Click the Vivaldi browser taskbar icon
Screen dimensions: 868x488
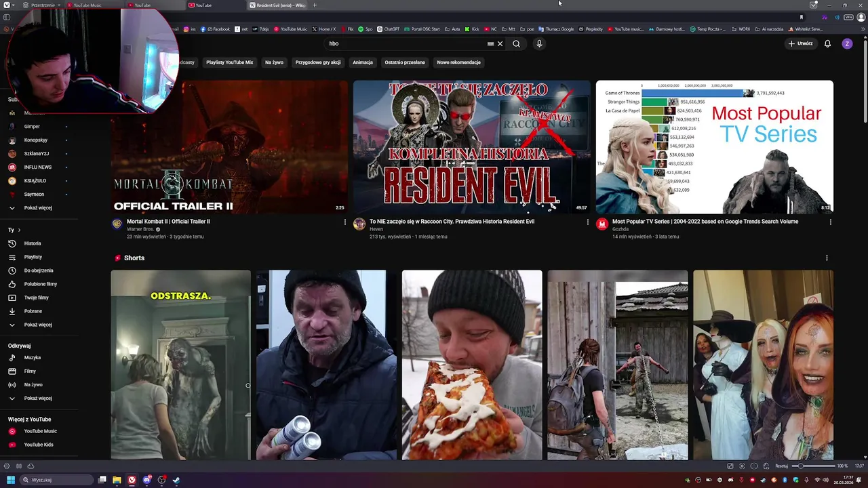pos(132,480)
